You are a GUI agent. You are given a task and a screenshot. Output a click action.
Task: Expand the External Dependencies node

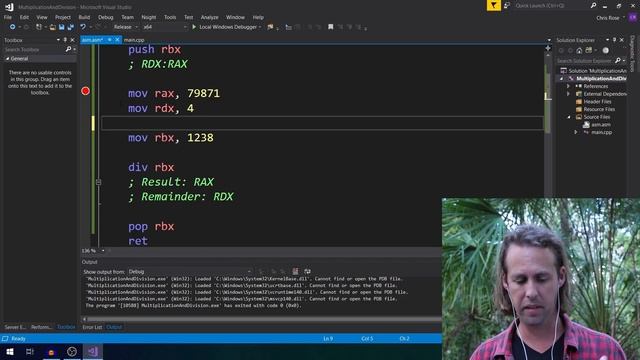pos(568,94)
